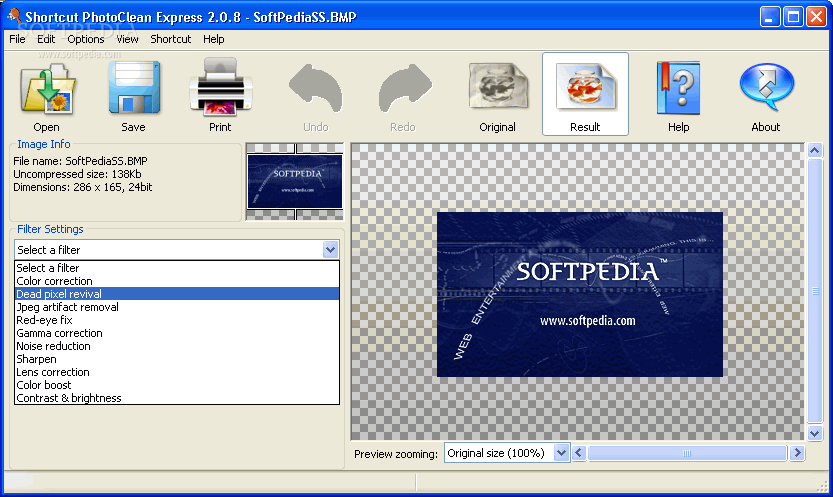Click horizontal scrollbar left arrow

pos(579,453)
